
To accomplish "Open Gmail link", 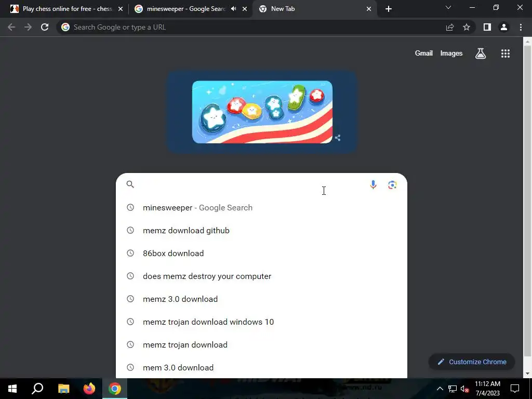I will (x=424, y=54).
